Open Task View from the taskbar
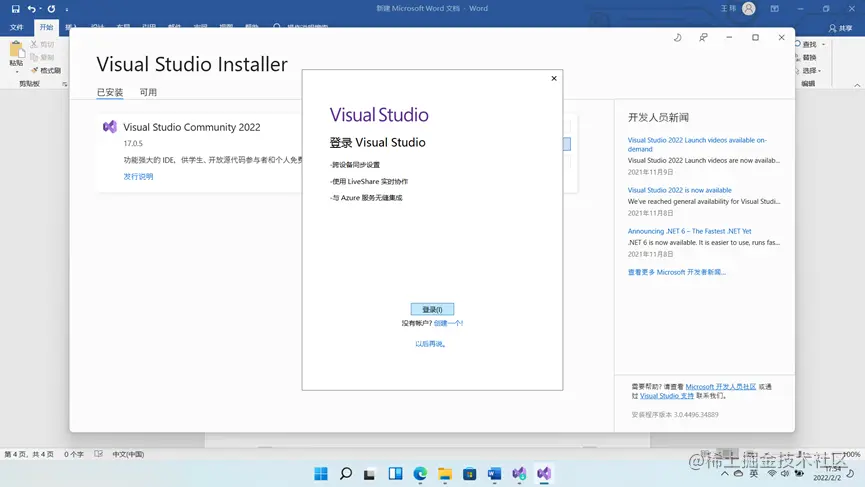The height and width of the screenshot is (487, 865). coord(370,473)
